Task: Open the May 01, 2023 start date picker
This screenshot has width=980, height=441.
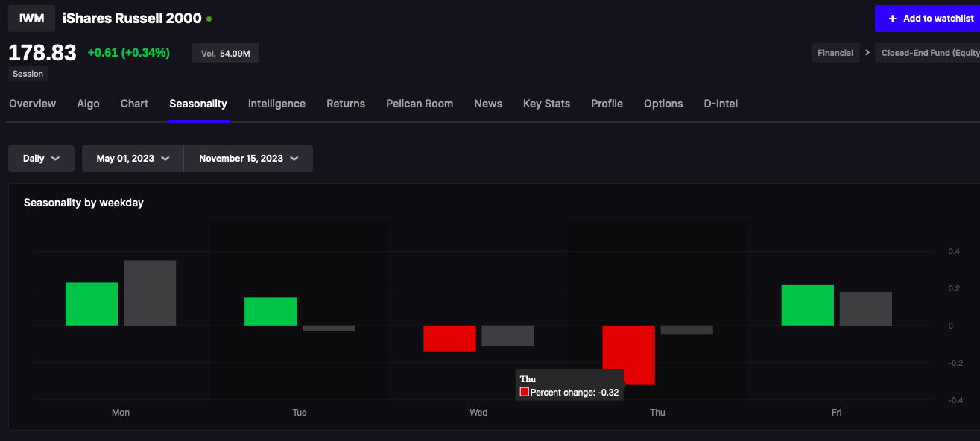Action: tap(133, 159)
